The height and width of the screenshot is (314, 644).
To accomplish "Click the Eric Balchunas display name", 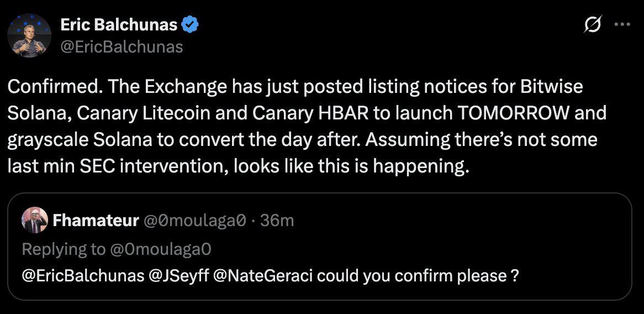I will point(118,25).
